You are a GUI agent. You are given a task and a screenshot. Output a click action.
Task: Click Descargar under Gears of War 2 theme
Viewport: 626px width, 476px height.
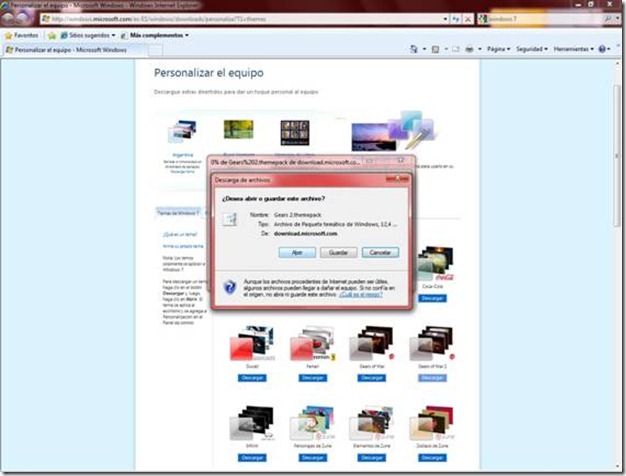click(432, 378)
